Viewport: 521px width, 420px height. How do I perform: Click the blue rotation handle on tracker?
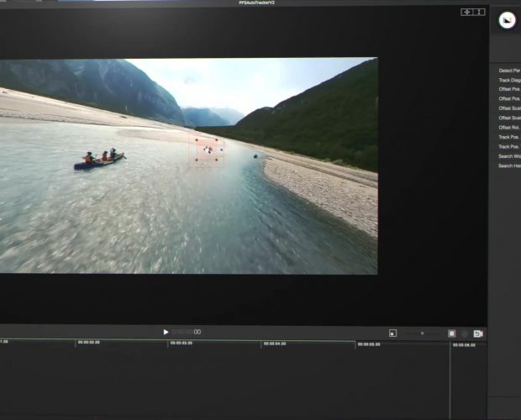coord(222,150)
